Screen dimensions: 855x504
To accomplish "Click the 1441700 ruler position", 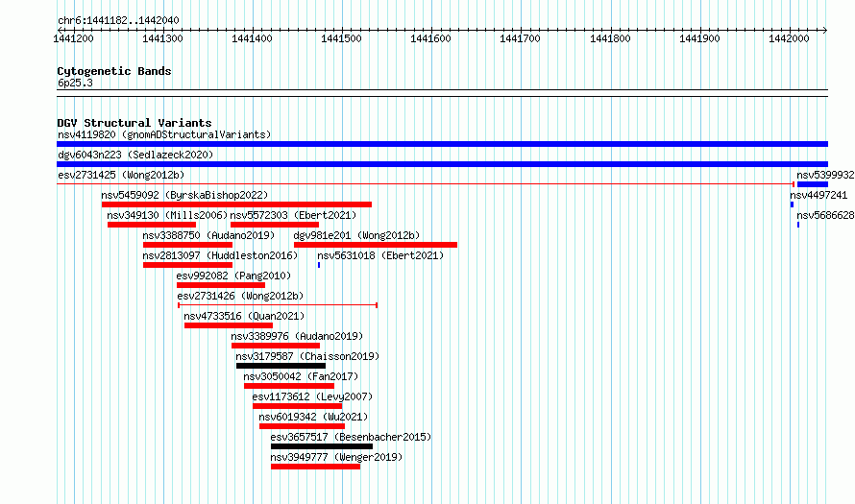I will (x=520, y=38).
